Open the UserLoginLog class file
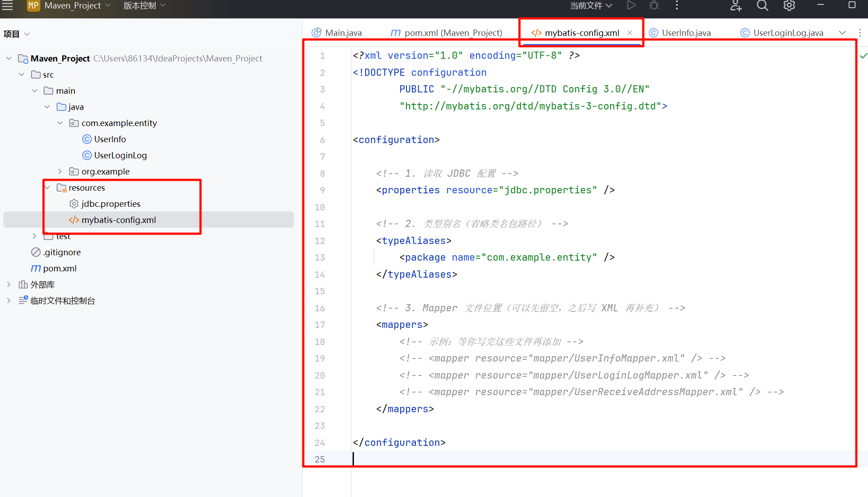Image resolution: width=868 pixels, height=497 pixels. [120, 155]
